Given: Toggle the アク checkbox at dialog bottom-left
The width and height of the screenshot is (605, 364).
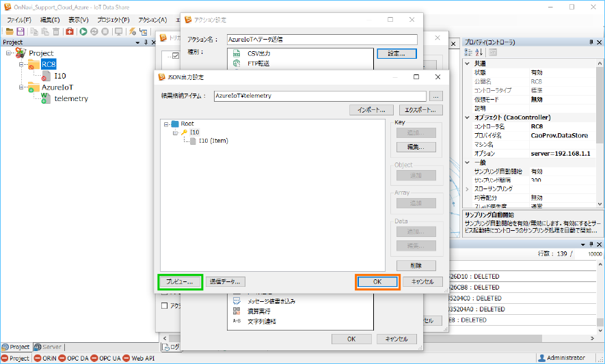Looking at the screenshot, I should coord(164,306).
